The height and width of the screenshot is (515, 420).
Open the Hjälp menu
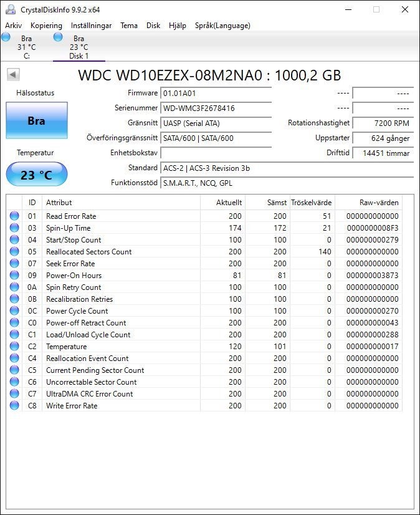point(178,26)
